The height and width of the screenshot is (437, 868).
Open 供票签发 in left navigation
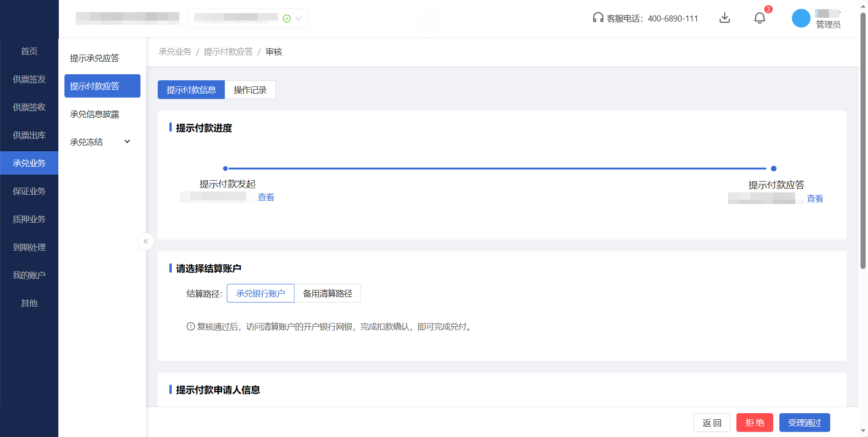(x=29, y=79)
